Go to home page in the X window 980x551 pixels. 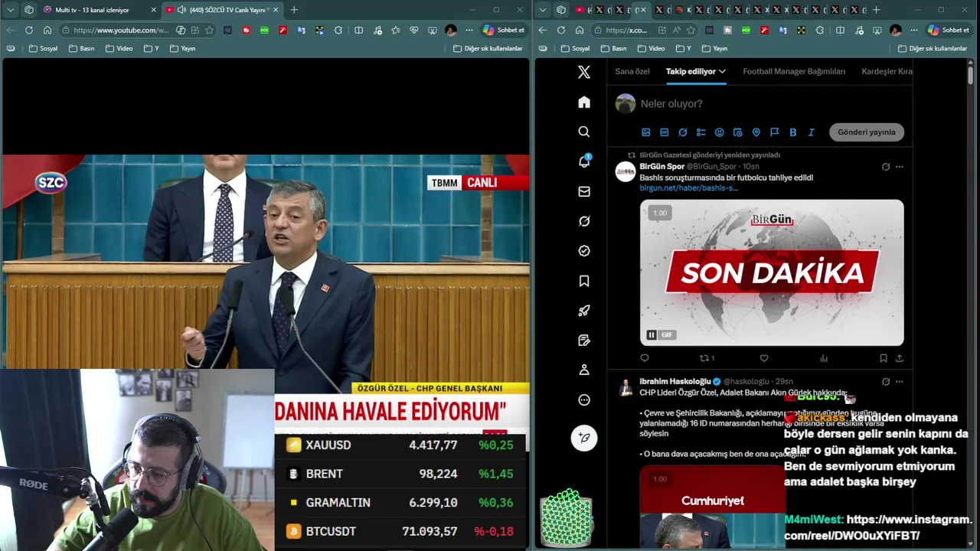[579, 30]
